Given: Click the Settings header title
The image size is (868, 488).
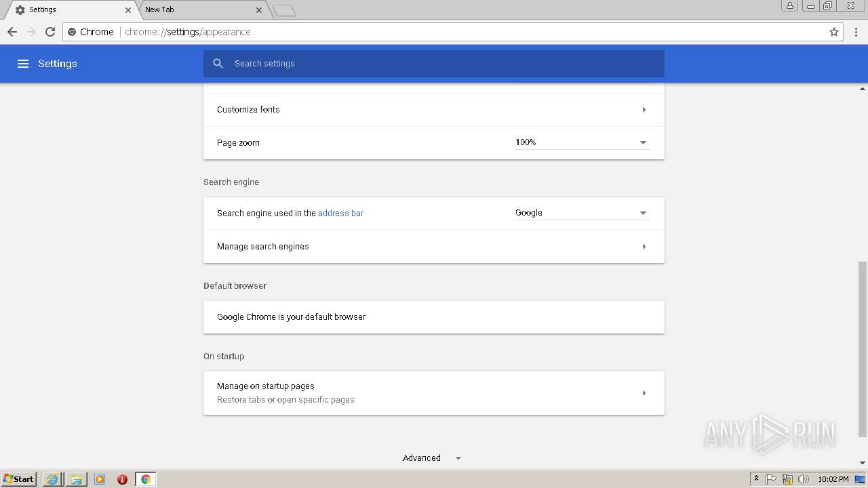Looking at the screenshot, I should coord(58,64).
